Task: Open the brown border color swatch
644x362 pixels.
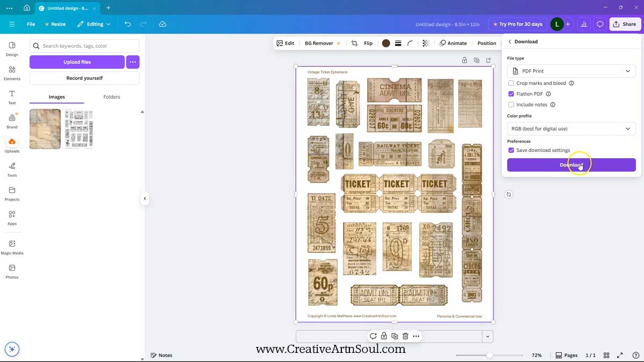Action: coord(386,43)
